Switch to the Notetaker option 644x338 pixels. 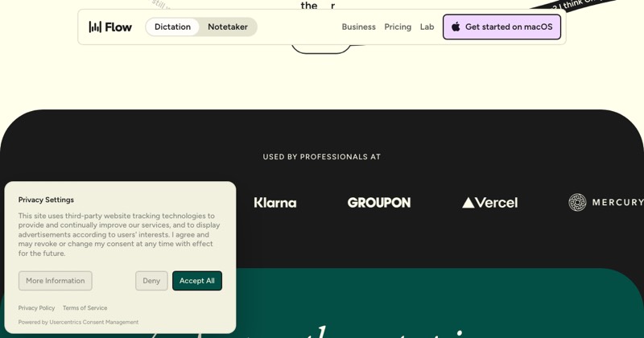coord(228,27)
